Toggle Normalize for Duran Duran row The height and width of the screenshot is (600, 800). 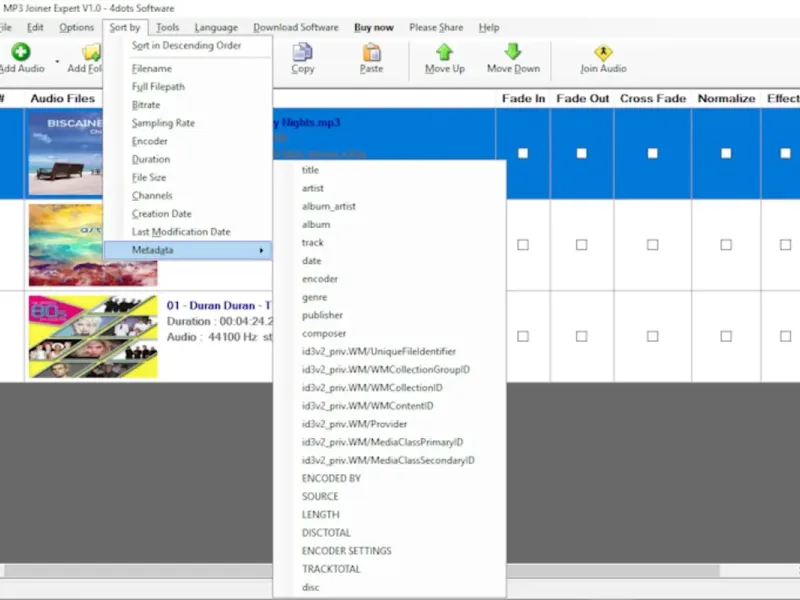point(726,336)
